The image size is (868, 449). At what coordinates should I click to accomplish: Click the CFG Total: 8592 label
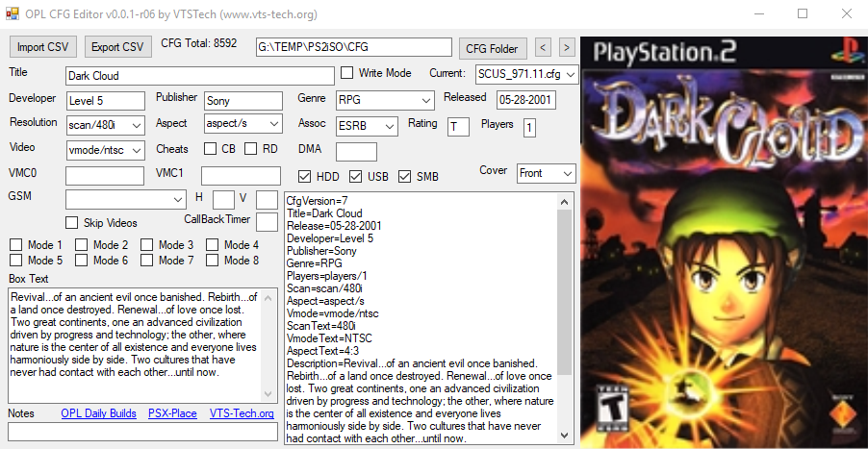[x=199, y=43]
